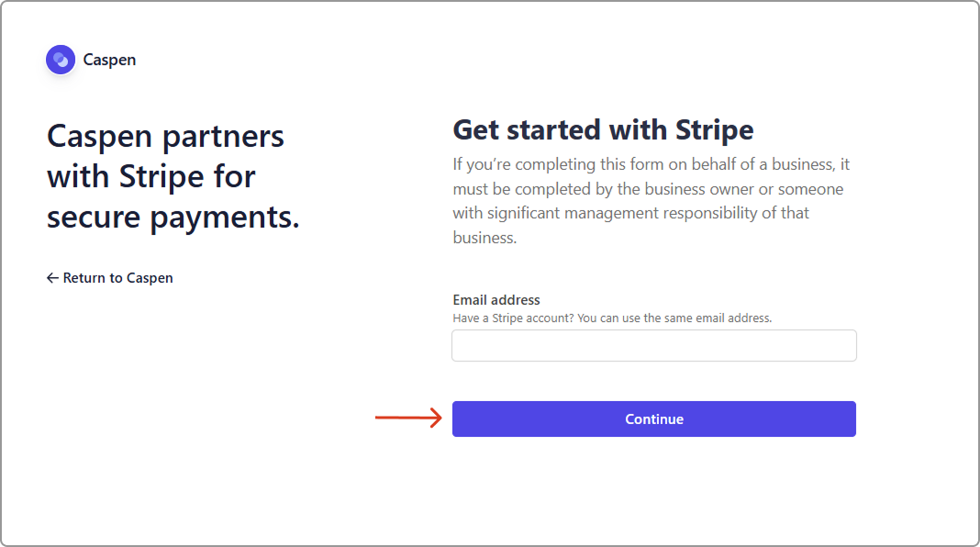The image size is (980, 547).
Task: Click the Email address field label
Action: point(496,300)
